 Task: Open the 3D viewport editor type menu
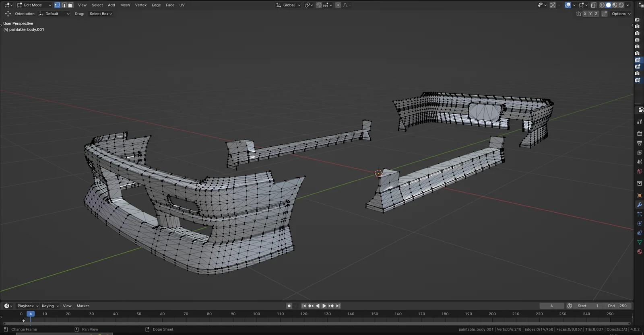pos(8,5)
